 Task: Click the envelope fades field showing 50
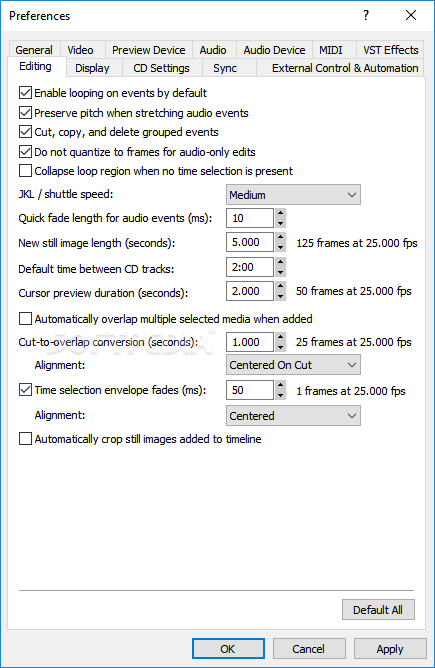click(x=250, y=390)
